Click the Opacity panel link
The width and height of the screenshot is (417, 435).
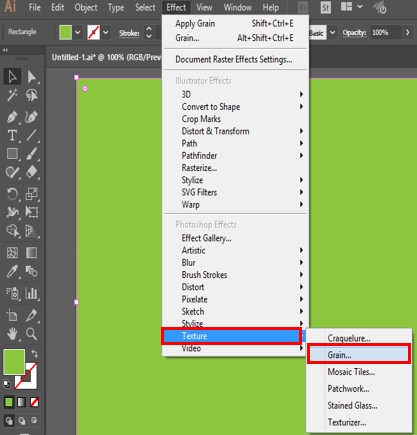[x=354, y=33]
